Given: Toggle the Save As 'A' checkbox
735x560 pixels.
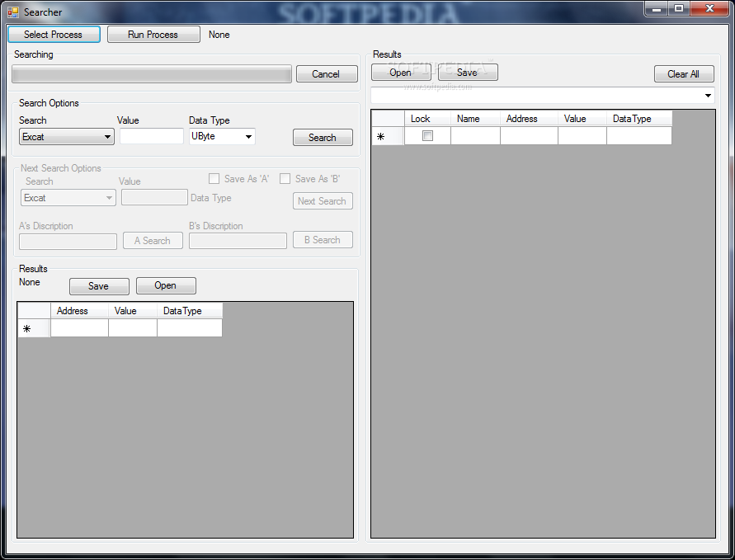Looking at the screenshot, I should coord(214,178).
